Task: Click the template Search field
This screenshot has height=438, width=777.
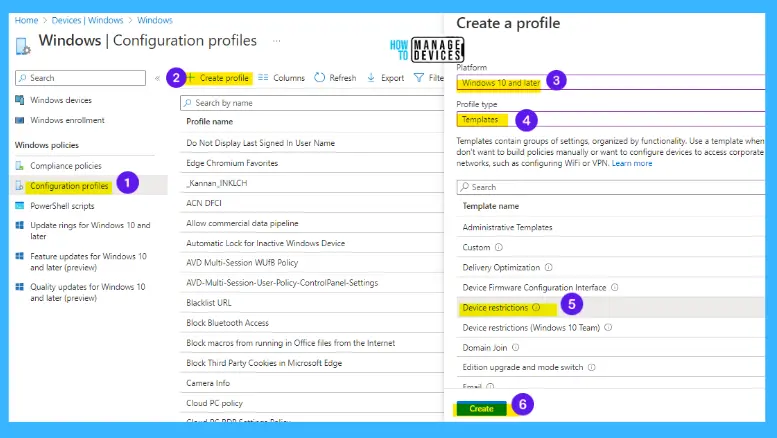Action: (x=610, y=187)
